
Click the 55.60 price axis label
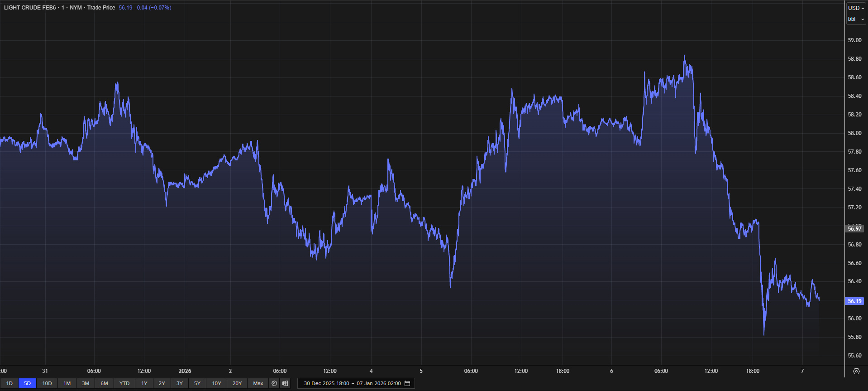(854, 356)
